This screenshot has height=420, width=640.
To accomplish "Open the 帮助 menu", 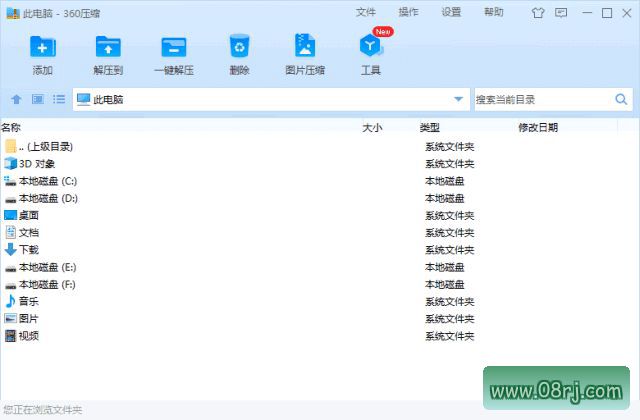I will click(x=494, y=12).
